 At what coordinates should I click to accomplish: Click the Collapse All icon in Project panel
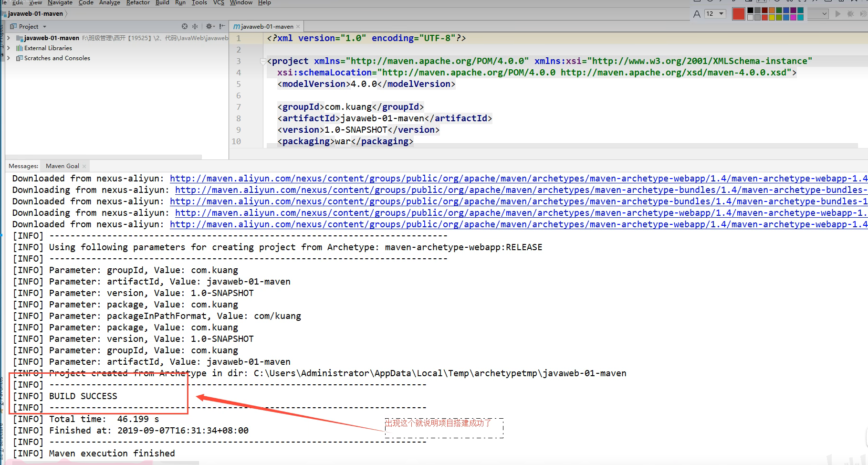[x=195, y=27]
